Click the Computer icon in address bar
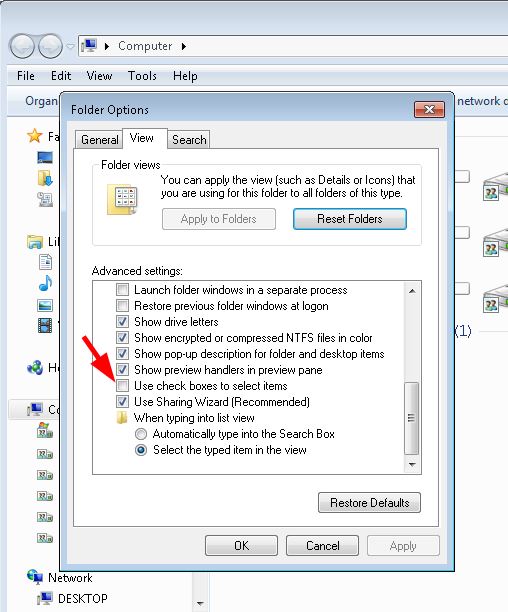 pos(89,46)
